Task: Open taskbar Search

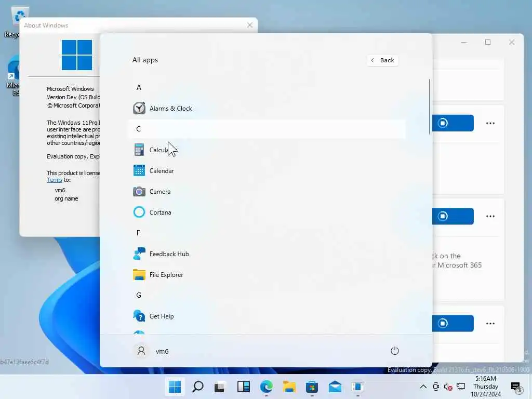Action: 198,387
